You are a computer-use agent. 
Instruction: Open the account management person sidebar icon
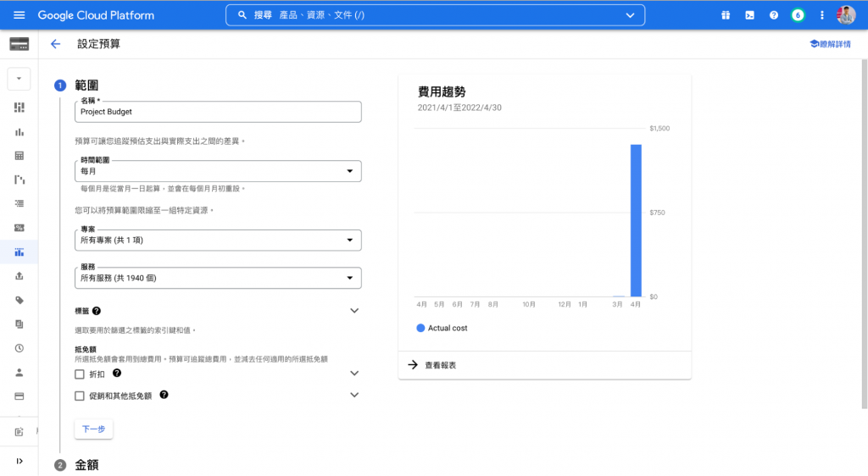click(19, 373)
